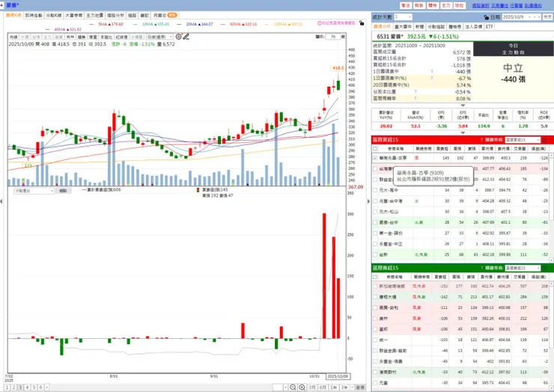Tick the 元大-松山 broker checkbox
This screenshot has height=392, width=554.
tap(375, 212)
